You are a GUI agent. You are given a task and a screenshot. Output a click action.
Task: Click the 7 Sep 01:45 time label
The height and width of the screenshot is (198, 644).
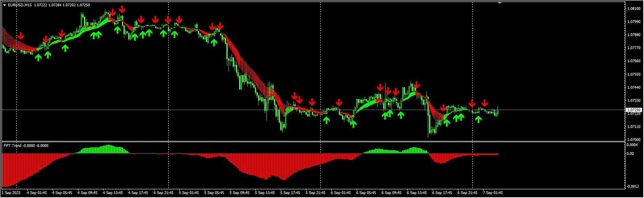point(493,193)
